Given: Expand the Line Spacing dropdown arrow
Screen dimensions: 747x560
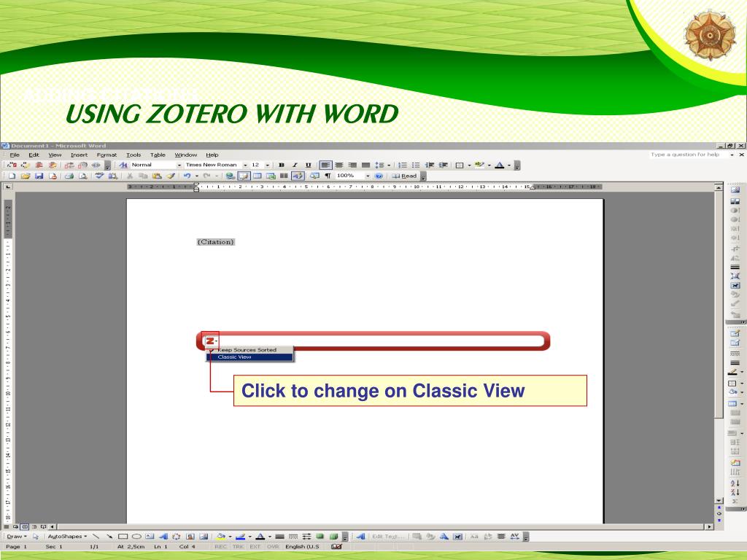Looking at the screenshot, I should (389, 166).
